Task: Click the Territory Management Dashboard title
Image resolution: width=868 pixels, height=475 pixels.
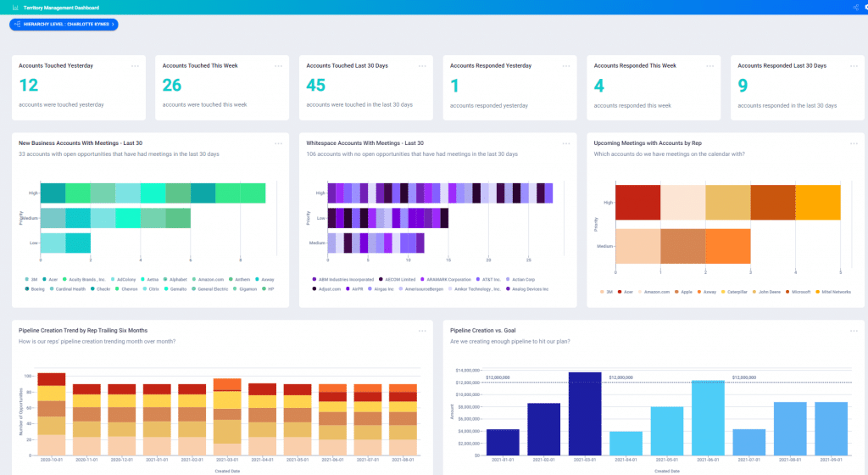Action: (61, 8)
